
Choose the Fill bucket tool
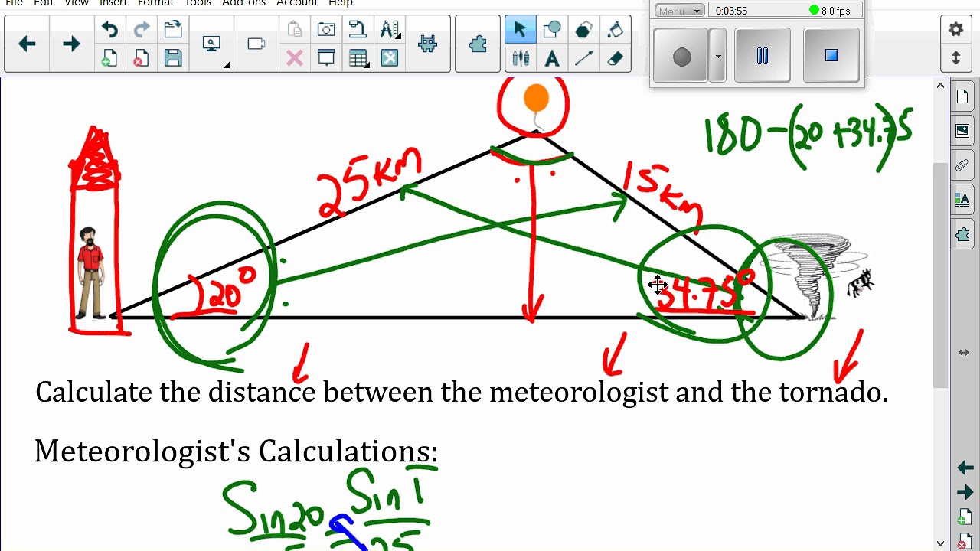click(616, 30)
